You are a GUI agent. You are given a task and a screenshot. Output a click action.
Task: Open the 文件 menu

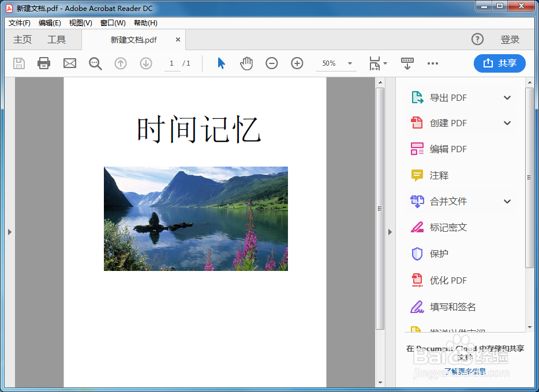click(x=18, y=23)
